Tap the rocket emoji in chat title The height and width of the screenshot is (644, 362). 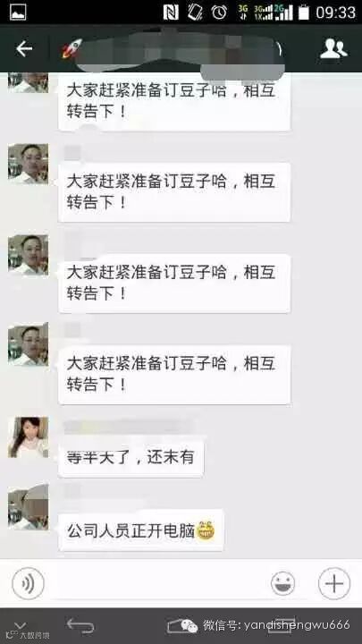click(x=72, y=49)
